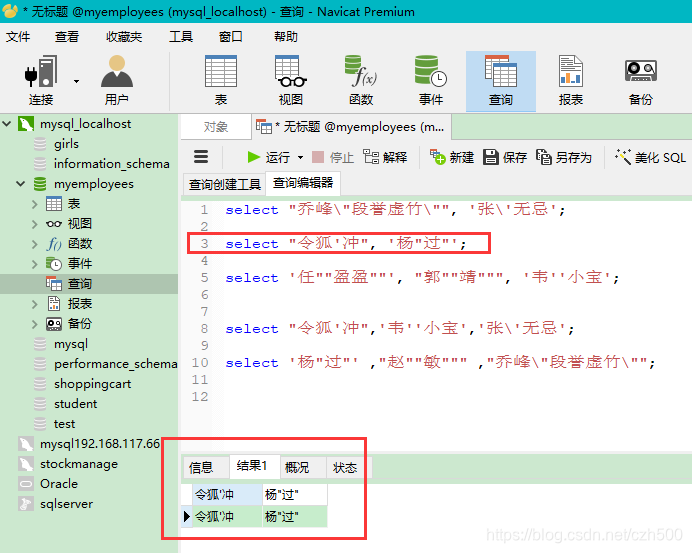Viewport: 692px width, 553px height.
Task: Open the Backup (备份) toolbar icon
Action: 640,80
